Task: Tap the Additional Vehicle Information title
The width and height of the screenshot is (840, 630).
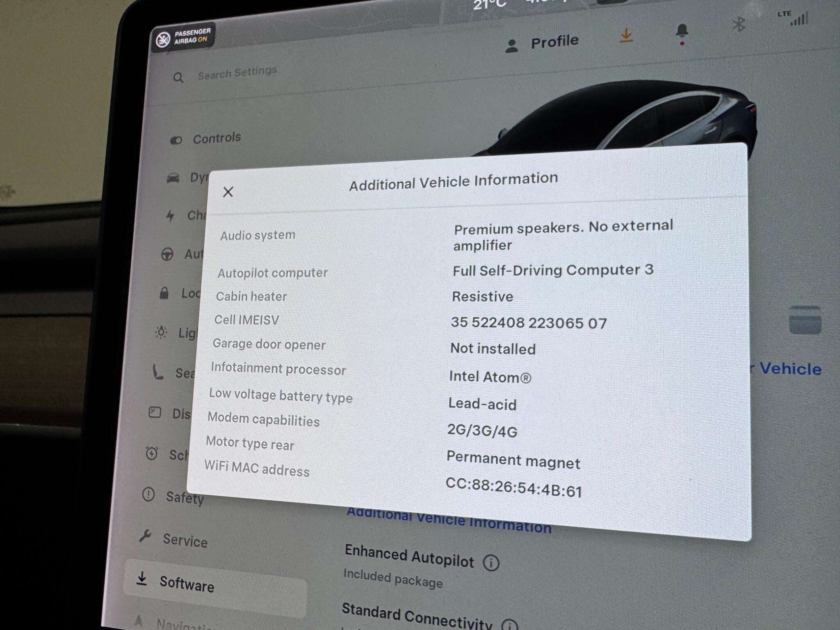Action: [x=453, y=181]
